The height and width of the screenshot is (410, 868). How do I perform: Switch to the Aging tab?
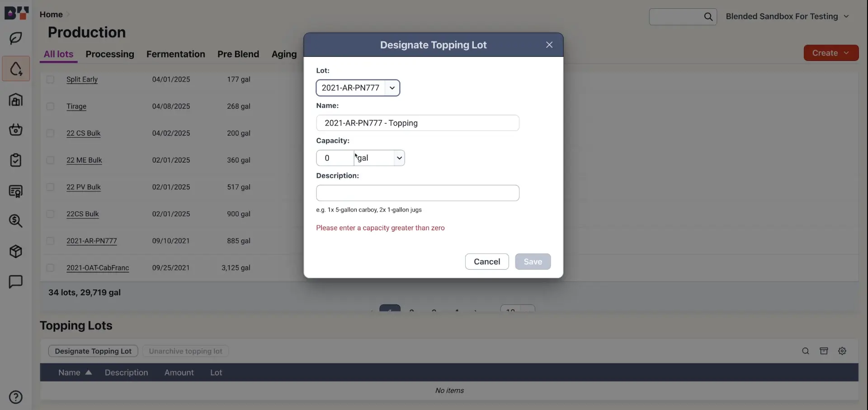point(284,54)
